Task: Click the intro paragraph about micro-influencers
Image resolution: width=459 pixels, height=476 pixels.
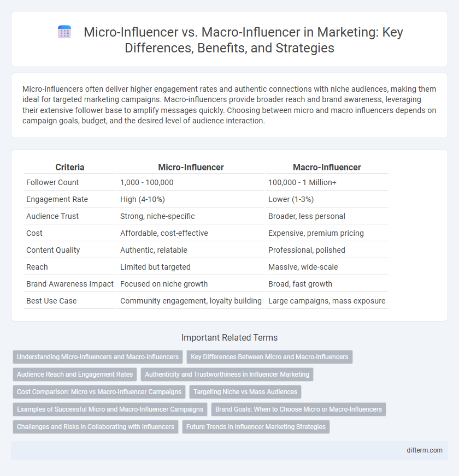Action: coord(229,105)
